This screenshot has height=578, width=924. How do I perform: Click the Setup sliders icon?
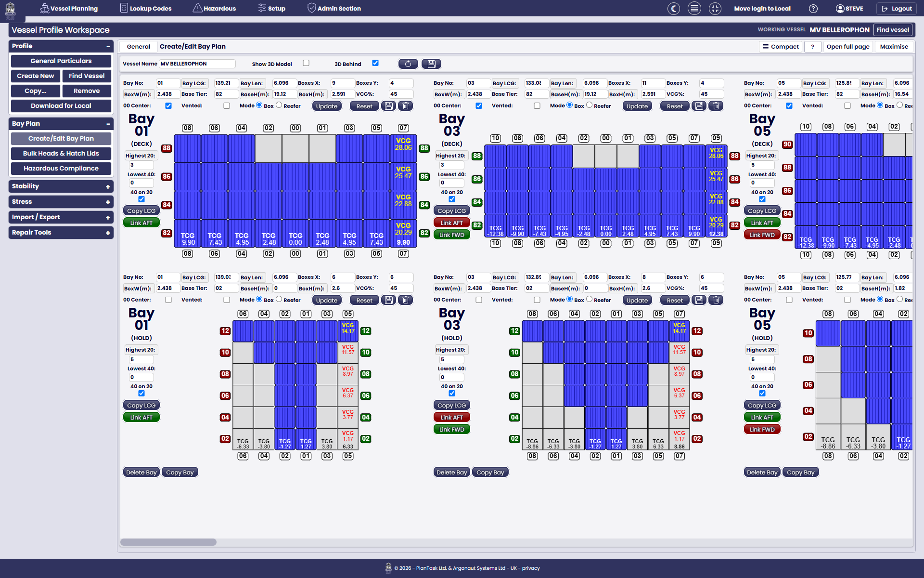262,8
